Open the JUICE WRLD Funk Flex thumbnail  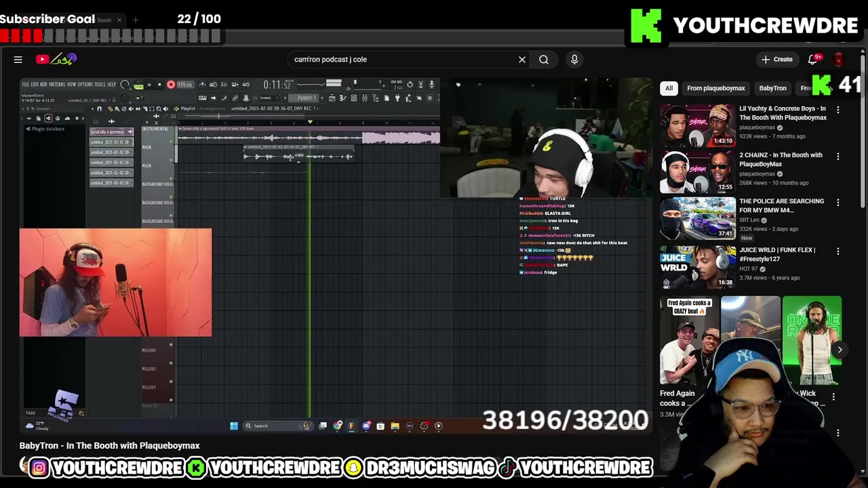[698, 267]
